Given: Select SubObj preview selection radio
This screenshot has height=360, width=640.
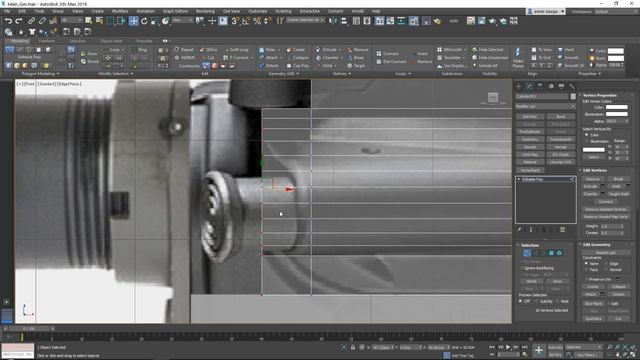Looking at the screenshot, I should (x=536, y=301).
